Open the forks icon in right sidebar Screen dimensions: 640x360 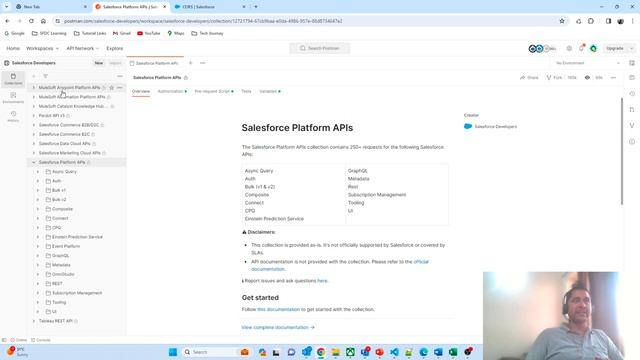pos(632,125)
